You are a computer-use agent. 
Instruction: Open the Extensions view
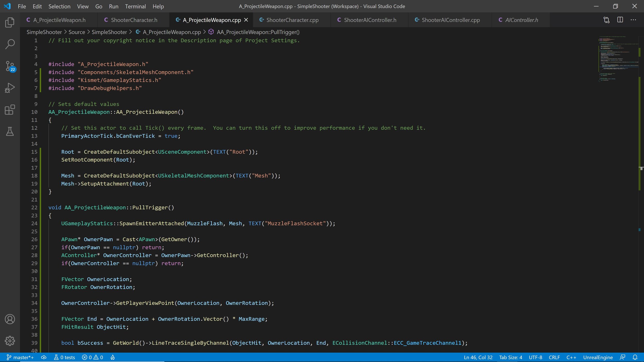pyautogui.click(x=10, y=110)
